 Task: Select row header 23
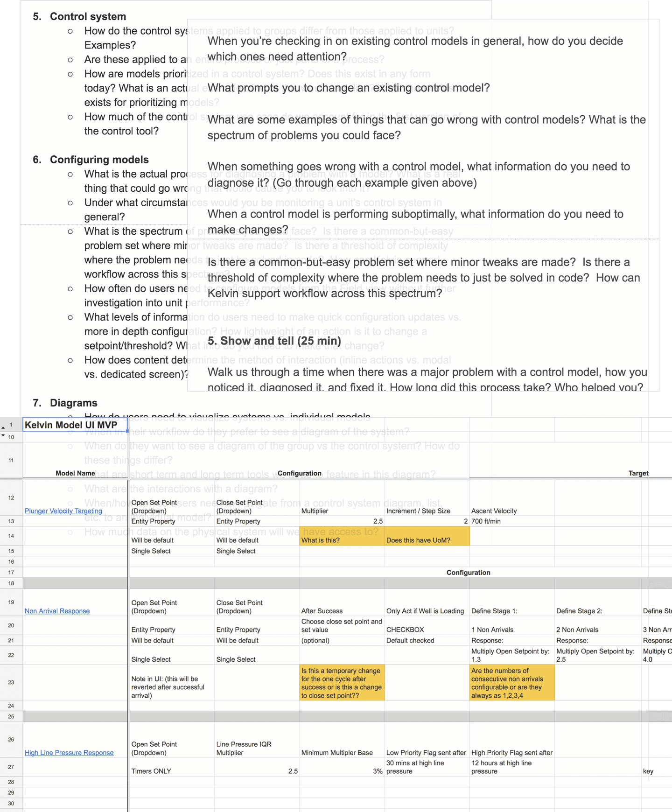coord(11,682)
